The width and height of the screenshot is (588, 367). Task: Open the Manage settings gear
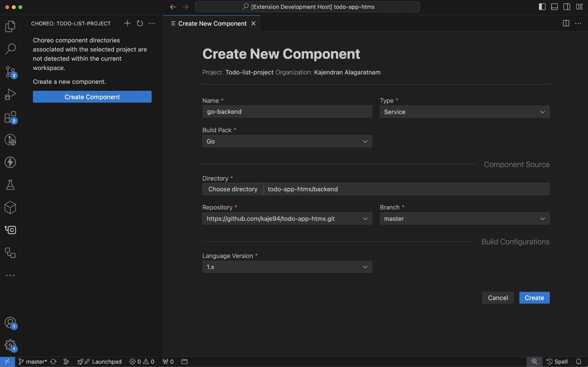click(10, 345)
